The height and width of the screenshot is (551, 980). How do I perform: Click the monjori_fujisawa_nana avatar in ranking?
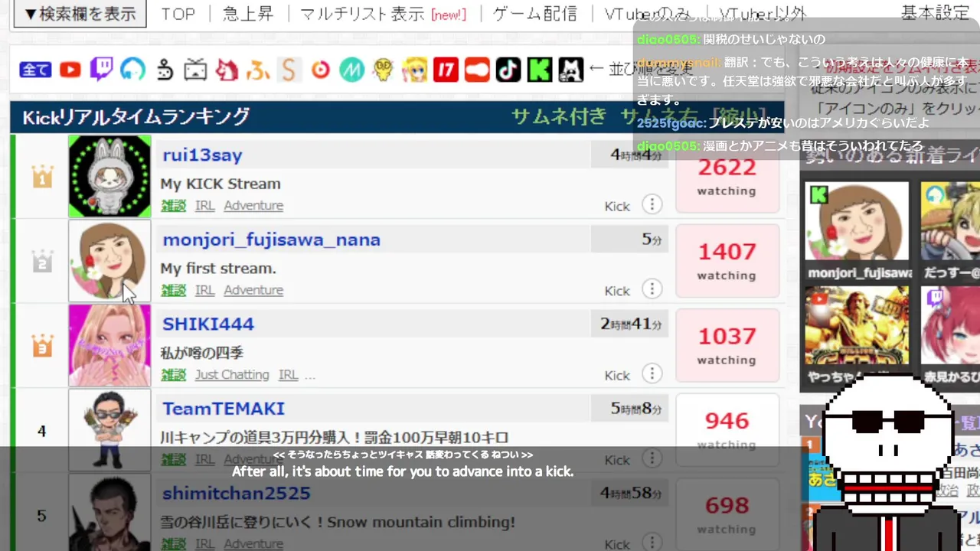coord(109,261)
